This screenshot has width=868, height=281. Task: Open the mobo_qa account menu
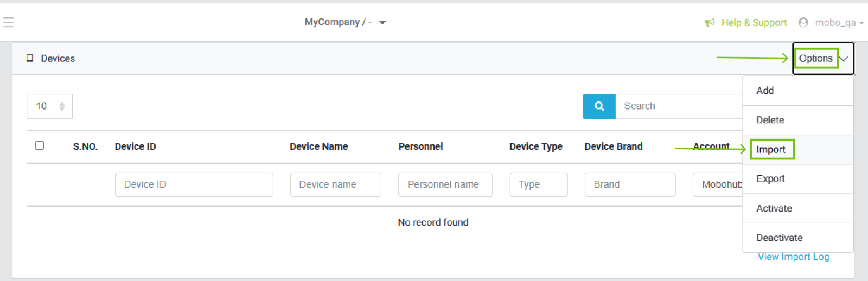pos(835,23)
